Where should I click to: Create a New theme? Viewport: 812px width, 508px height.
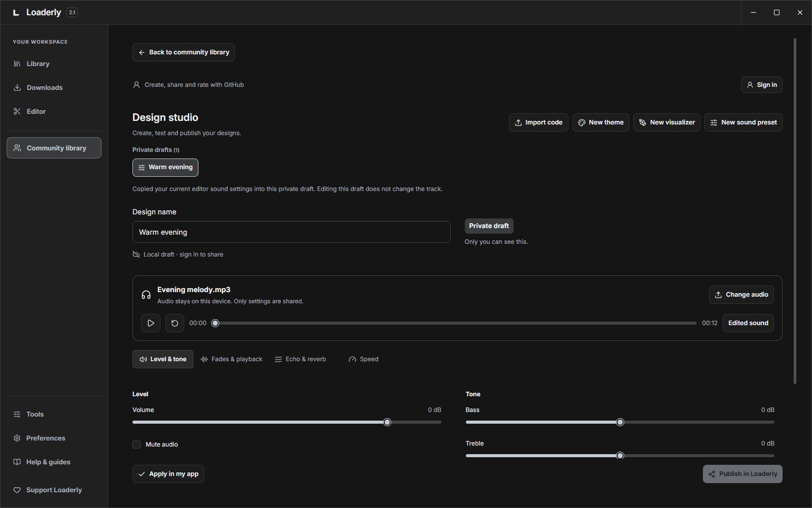click(x=601, y=122)
